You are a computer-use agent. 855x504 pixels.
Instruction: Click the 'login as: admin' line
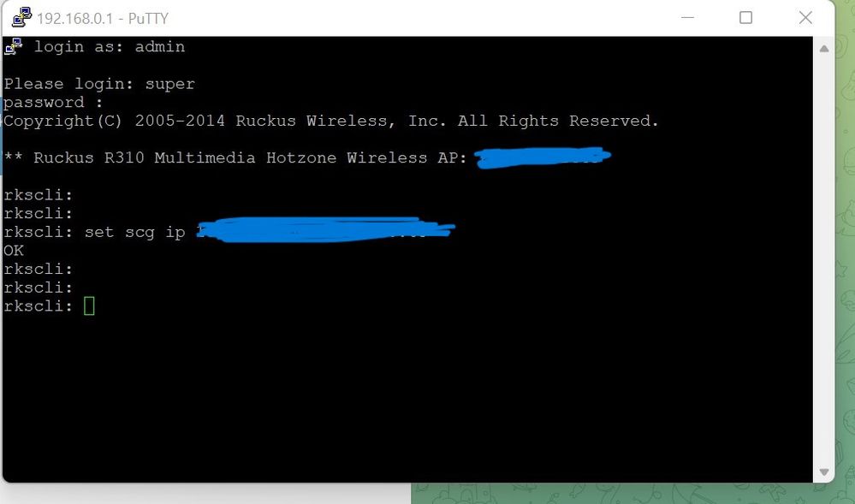pos(110,47)
